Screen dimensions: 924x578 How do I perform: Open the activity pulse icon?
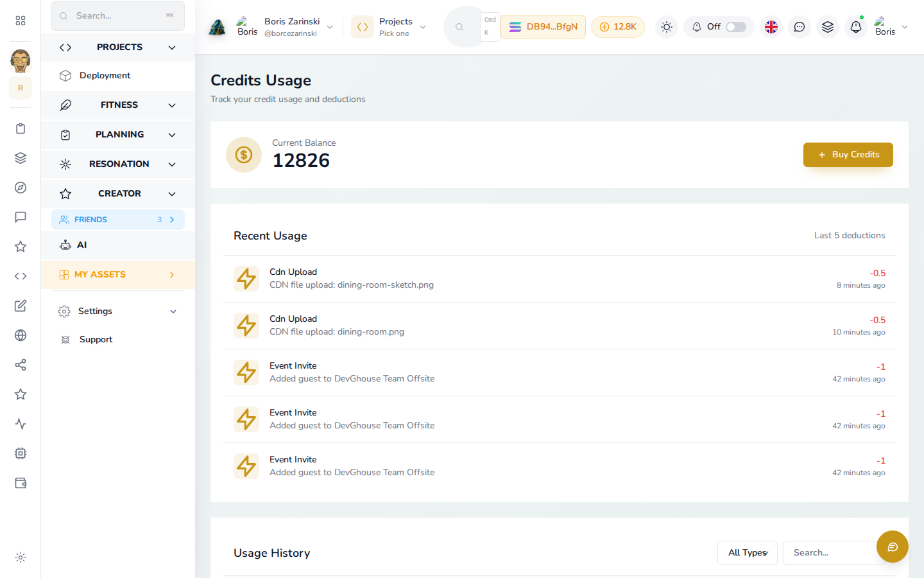point(21,424)
